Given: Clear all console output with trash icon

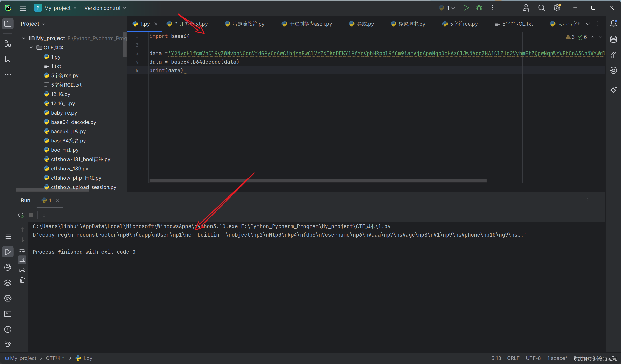Looking at the screenshot, I should coord(22,280).
